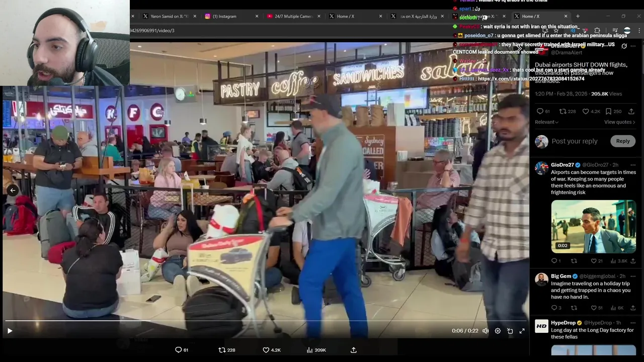Open HypeDrop avatar

point(541,326)
